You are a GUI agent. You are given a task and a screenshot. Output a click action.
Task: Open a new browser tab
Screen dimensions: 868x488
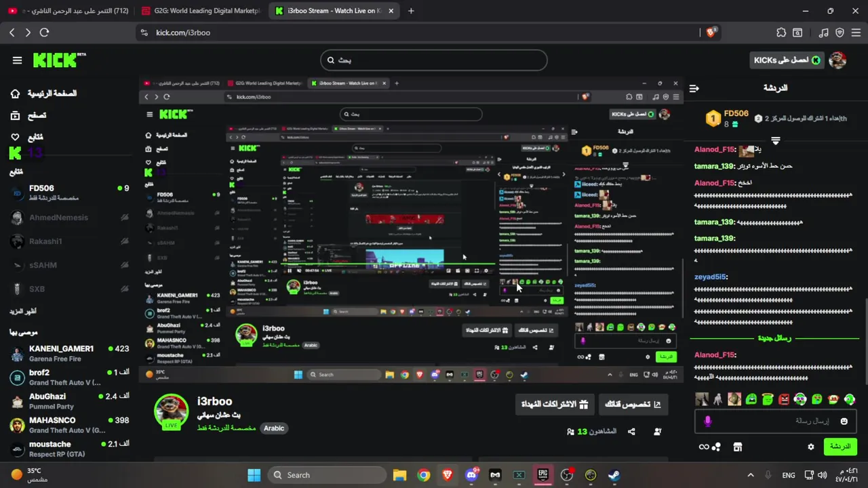pos(411,11)
